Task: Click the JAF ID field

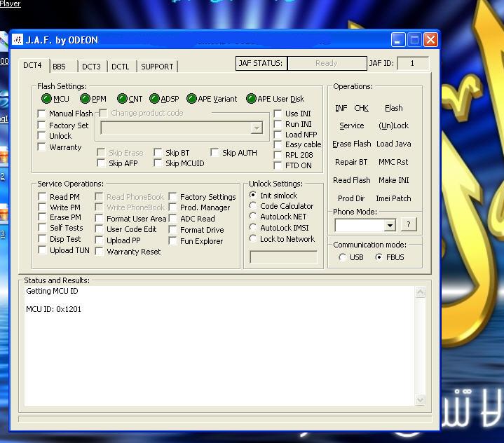Action: [413, 63]
